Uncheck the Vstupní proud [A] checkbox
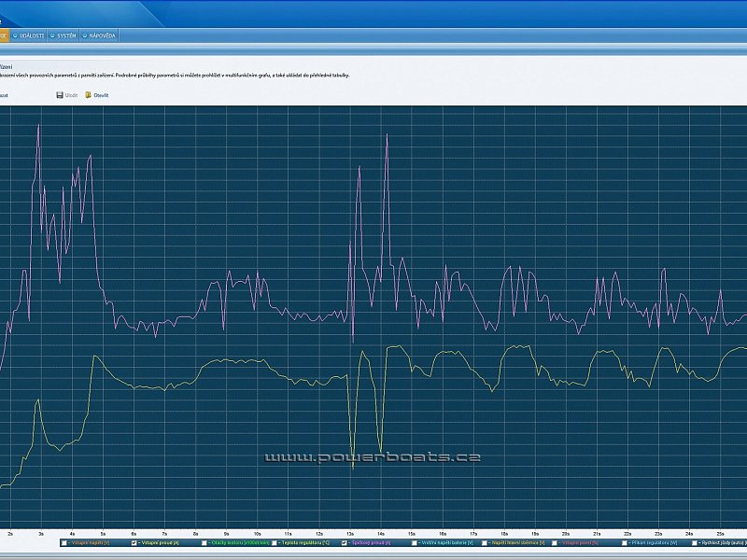Viewport: 747px width, 560px height. [x=134, y=543]
